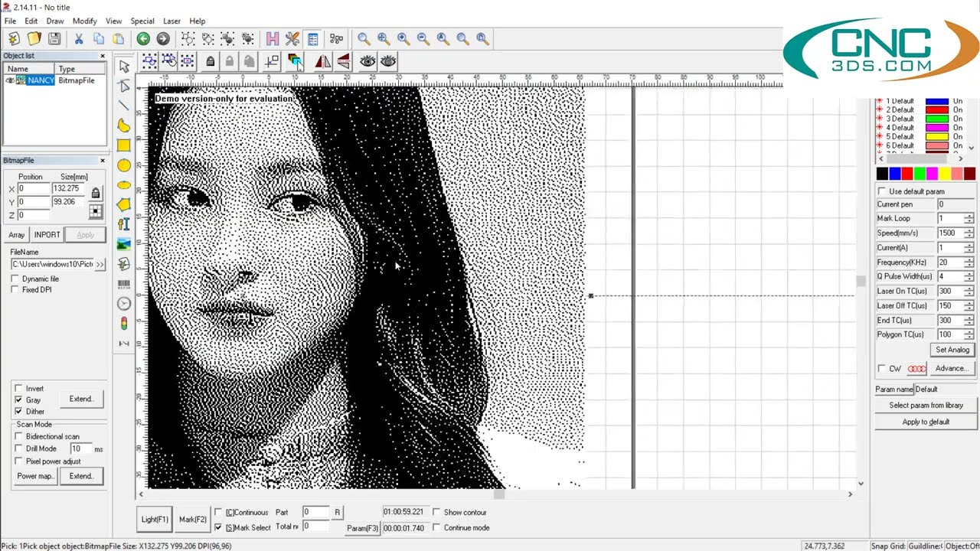Select the Text tool
The height and width of the screenshot is (551, 980).
(124, 225)
